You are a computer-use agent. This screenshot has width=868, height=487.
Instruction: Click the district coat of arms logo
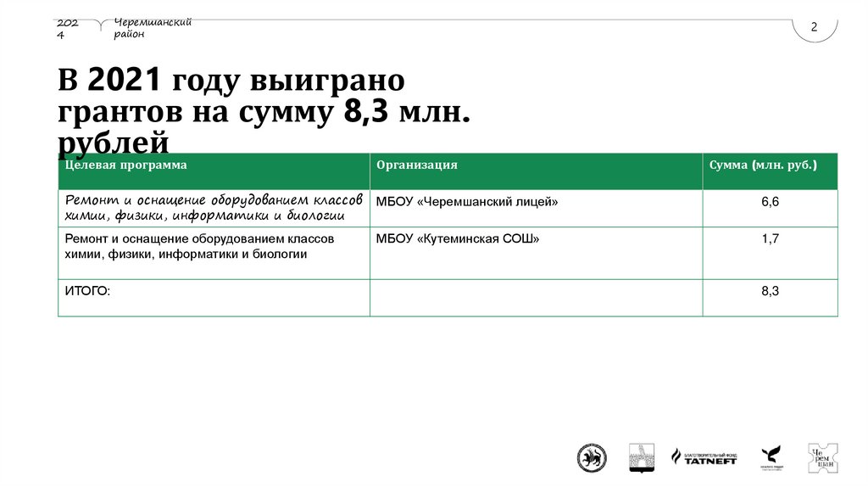642,457
